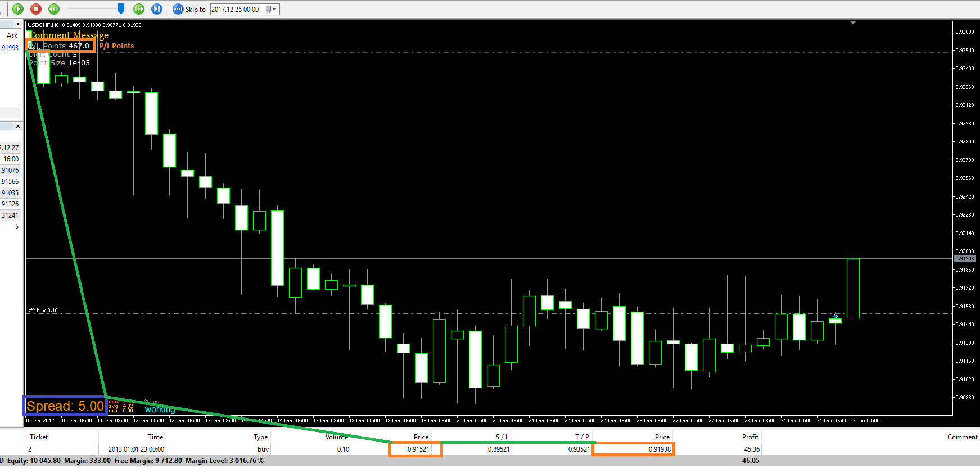Sort orders by the Time column
980x472 pixels.
click(155, 437)
